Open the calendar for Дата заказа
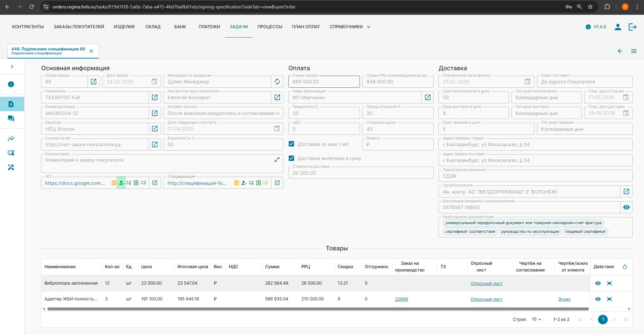 154,82
